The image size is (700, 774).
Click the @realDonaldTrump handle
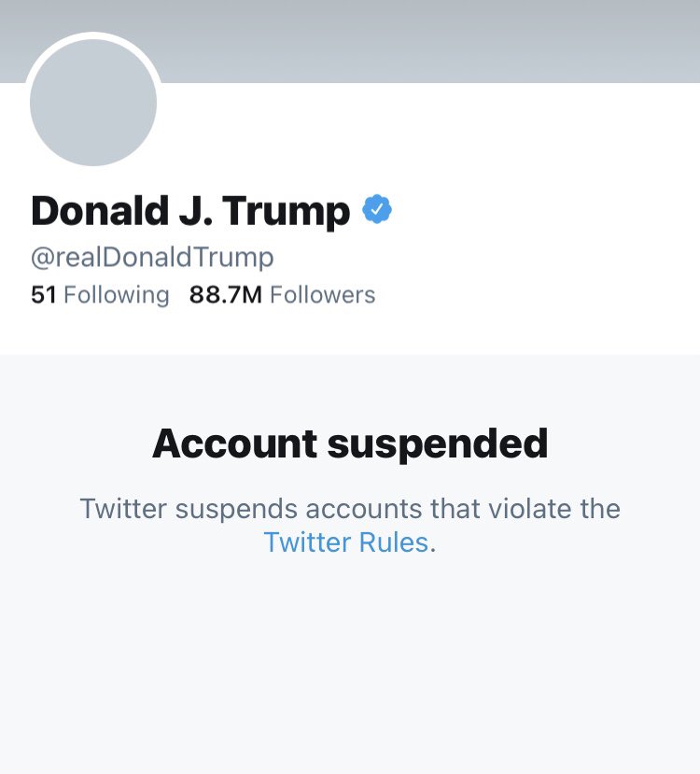pyautogui.click(x=152, y=258)
